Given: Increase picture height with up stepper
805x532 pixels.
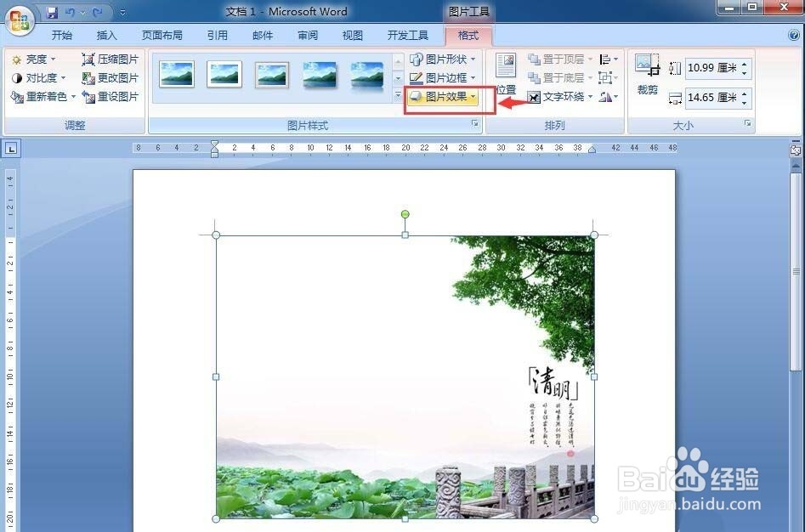Looking at the screenshot, I should tap(745, 64).
